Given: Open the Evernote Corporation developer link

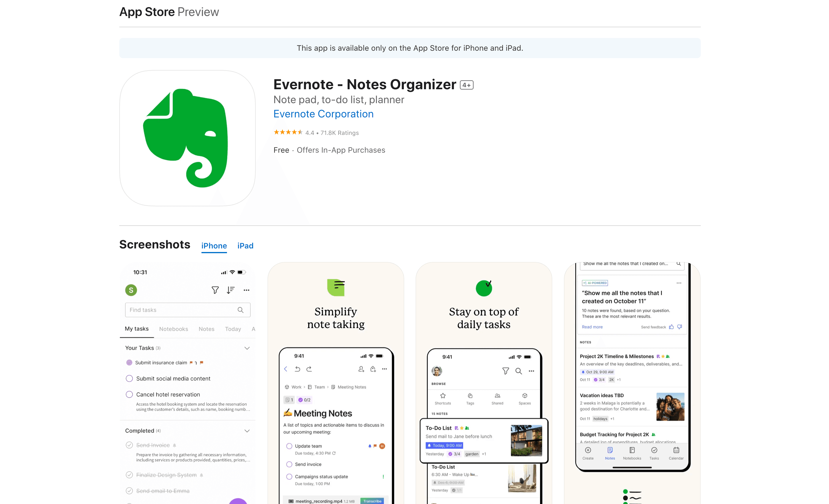Looking at the screenshot, I should pyautogui.click(x=323, y=114).
